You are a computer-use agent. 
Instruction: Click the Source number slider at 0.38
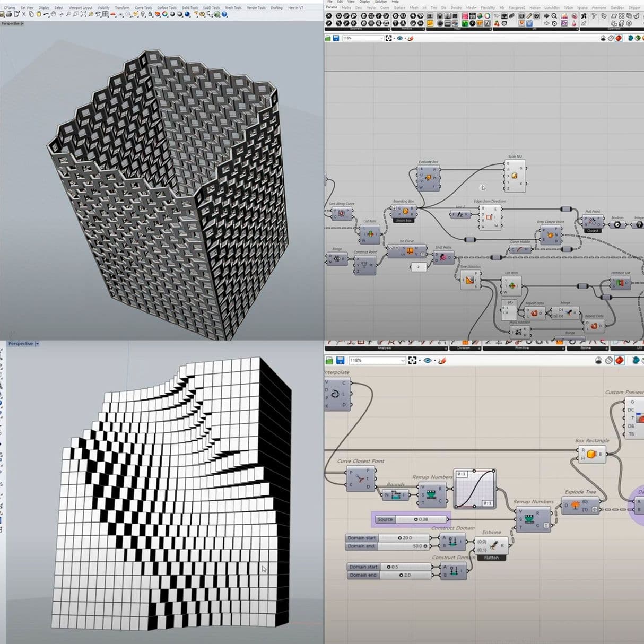tap(412, 519)
